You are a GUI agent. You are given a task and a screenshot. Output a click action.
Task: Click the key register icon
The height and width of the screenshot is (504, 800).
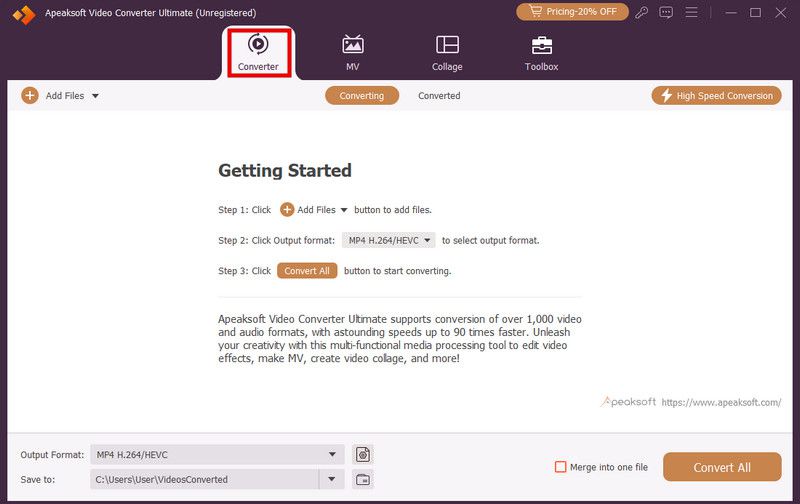point(641,12)
